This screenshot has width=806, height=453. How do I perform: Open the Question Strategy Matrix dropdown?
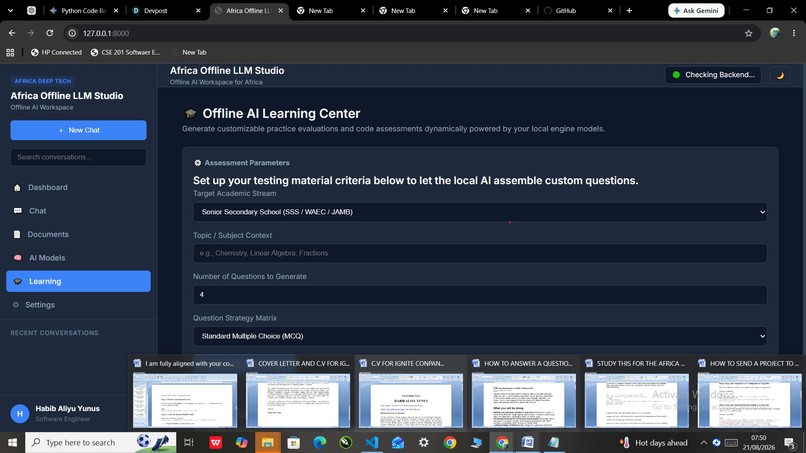point(480,336)
